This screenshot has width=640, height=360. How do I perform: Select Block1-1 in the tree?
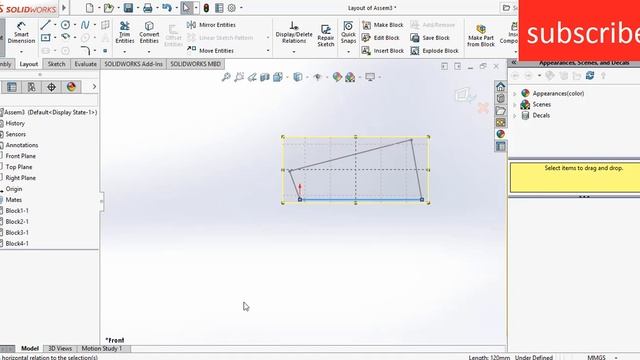pos(17,211)
